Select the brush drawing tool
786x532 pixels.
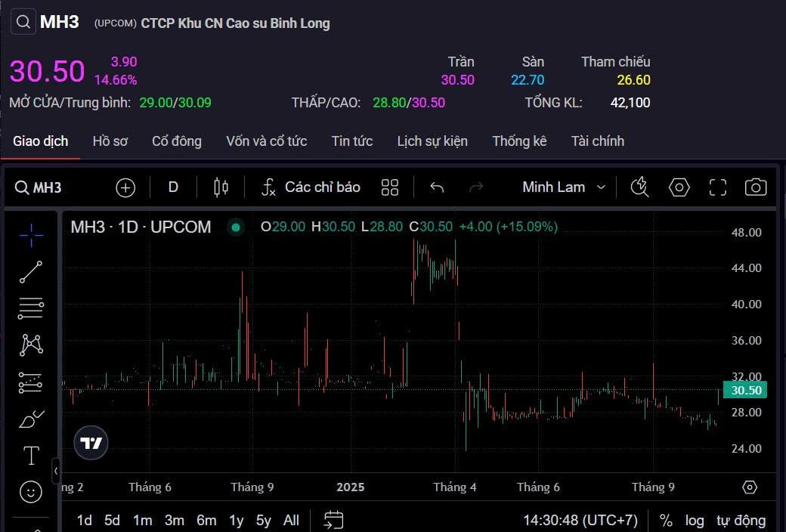[31, 418]
